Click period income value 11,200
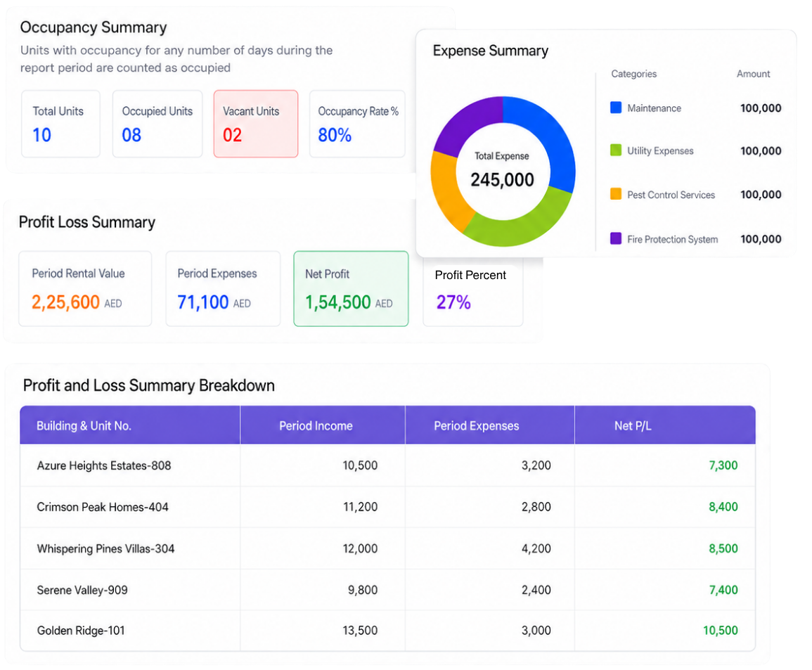 click(x=361, y=507)
